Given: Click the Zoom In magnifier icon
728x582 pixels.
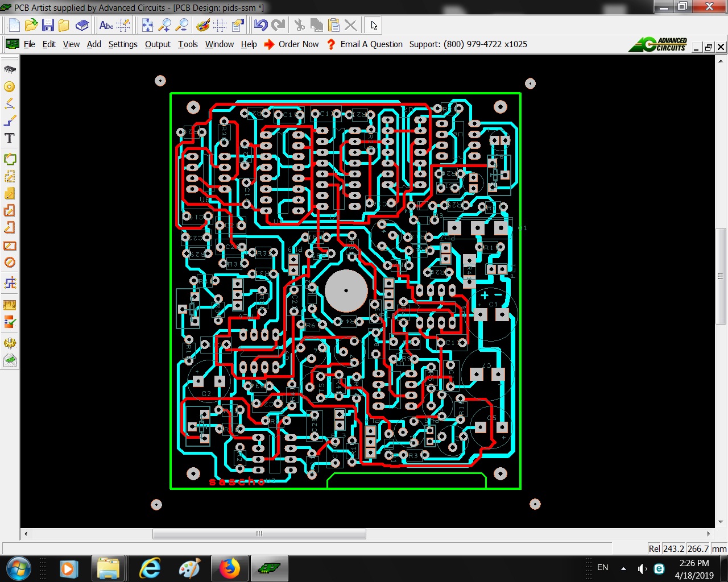Looking at the screenshot, I should (x=165, y=25).
